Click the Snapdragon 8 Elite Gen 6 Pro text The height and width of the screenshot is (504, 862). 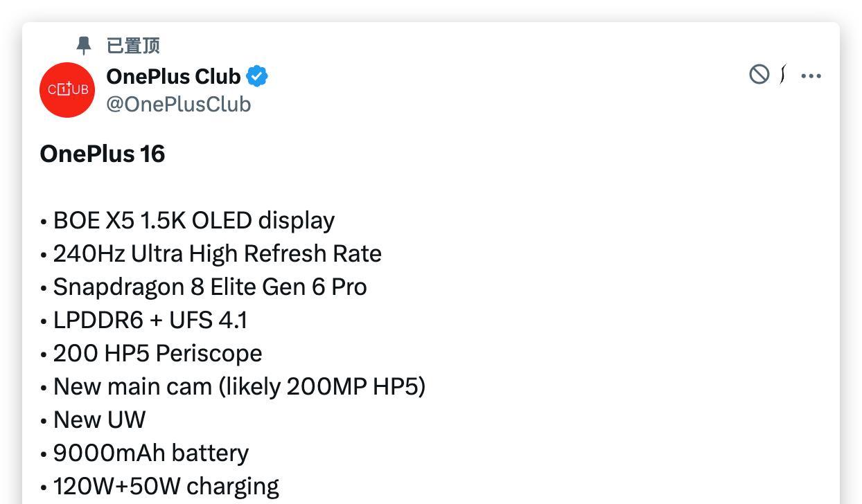tap(210, 287)
